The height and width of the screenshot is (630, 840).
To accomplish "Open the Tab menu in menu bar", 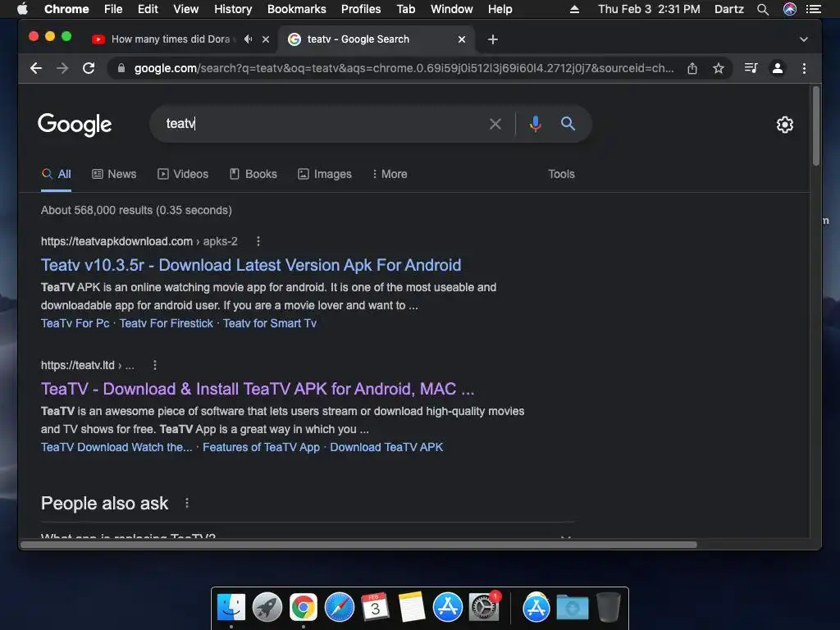I will (x=405, y=9).
